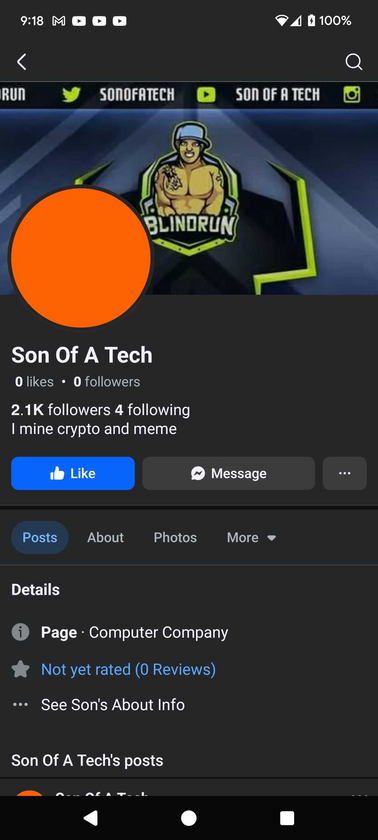Open the orange profile picture
Screen dimensions: 378x840
(x=81, y=257)
